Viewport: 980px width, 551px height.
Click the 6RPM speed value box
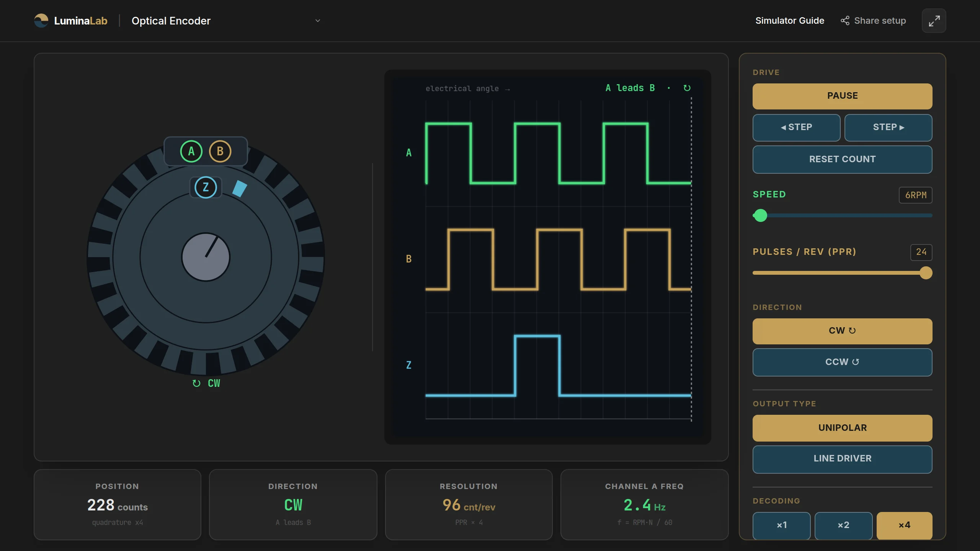[915, 195]
